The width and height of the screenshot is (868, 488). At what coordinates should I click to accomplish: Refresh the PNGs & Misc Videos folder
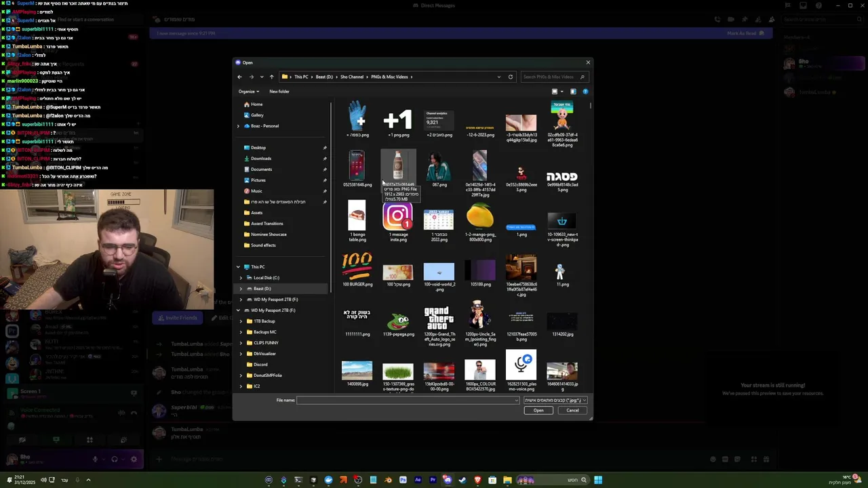pyautogui.click(x=511, y=77)
